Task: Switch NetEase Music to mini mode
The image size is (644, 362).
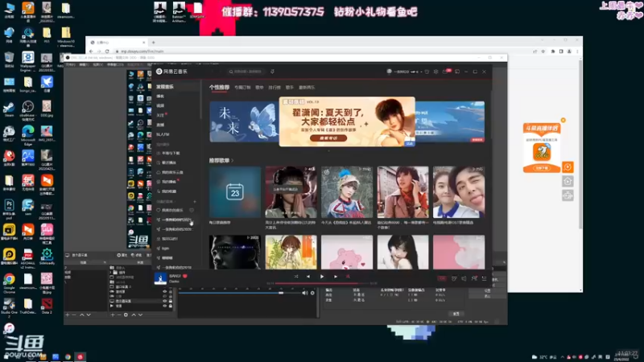Action: point(457,72)
